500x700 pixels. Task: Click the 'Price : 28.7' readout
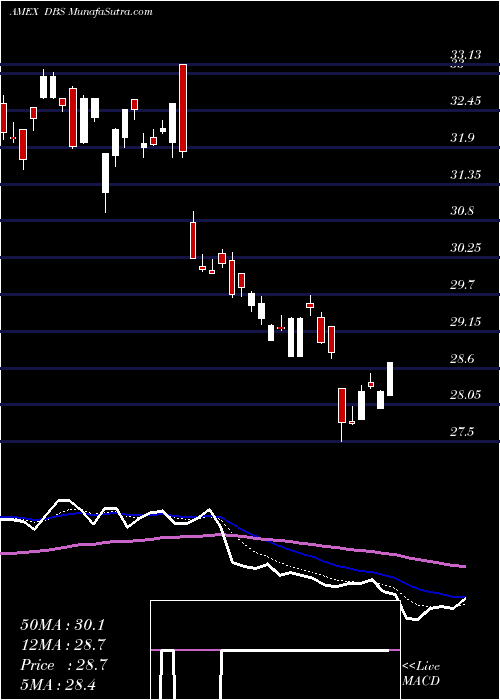pos(63,665)
